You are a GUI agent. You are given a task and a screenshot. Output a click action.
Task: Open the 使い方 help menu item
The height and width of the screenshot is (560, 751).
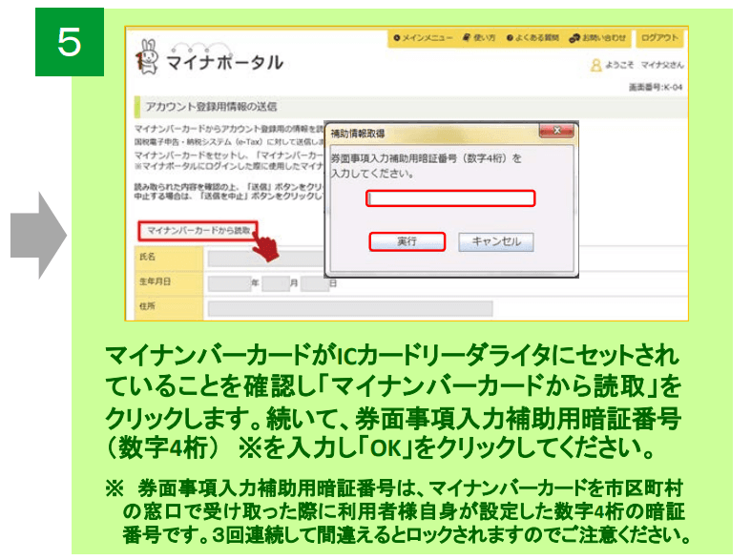pos(479,38)
